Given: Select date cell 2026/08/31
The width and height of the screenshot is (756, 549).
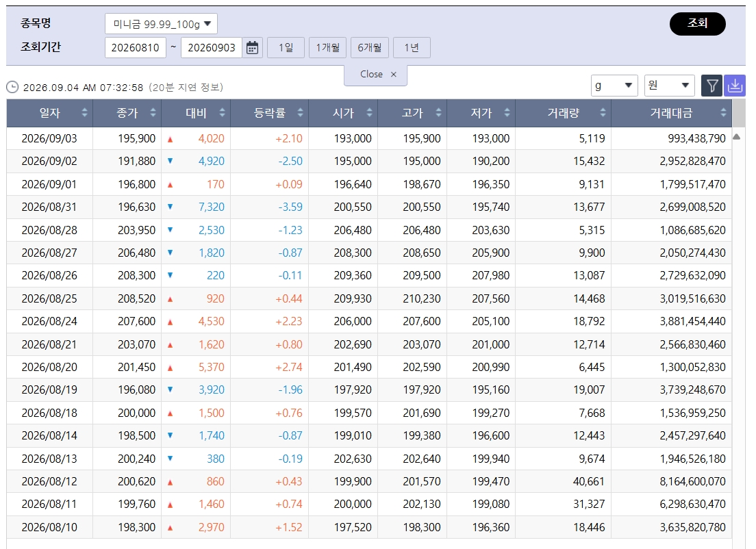Looking at the screenshot, I should tap(49, 207).
